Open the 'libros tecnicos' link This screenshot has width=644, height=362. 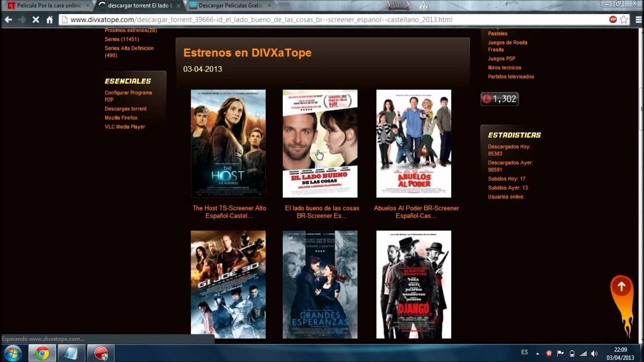[x=505, y=68]
